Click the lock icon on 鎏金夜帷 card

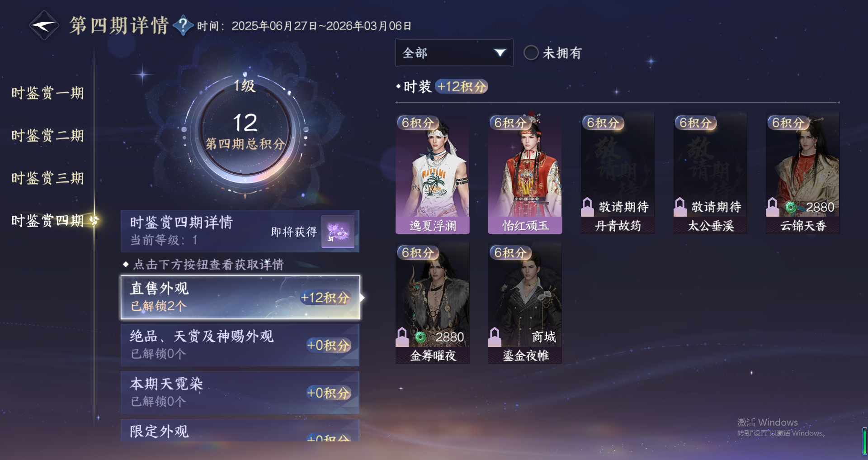495,337
